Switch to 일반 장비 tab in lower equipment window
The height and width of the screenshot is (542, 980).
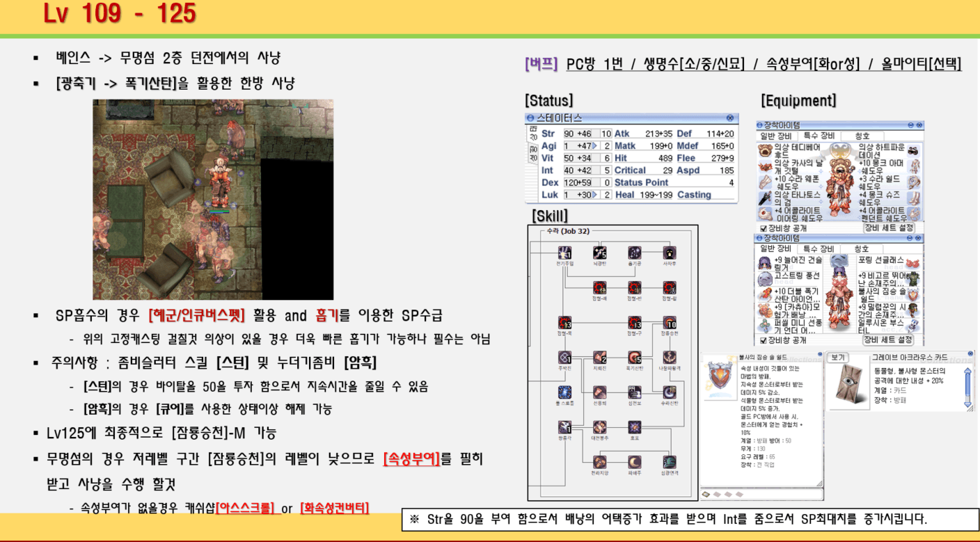coord(776,248)
